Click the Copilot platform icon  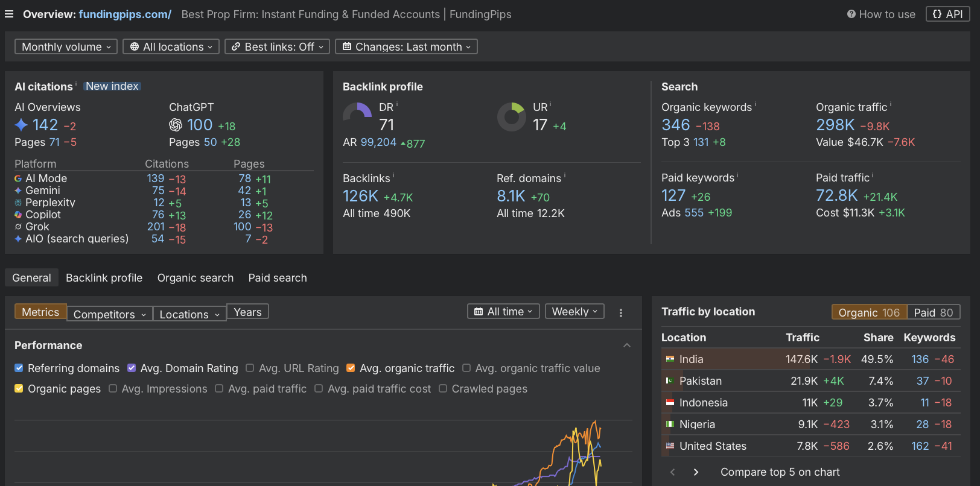tap(18, 215)
